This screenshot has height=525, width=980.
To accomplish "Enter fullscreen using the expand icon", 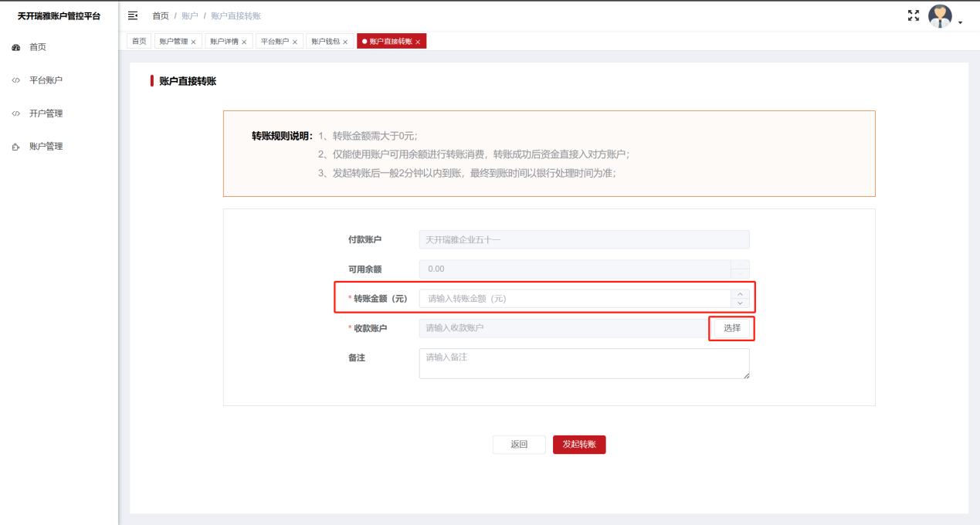I will point(914,15).
